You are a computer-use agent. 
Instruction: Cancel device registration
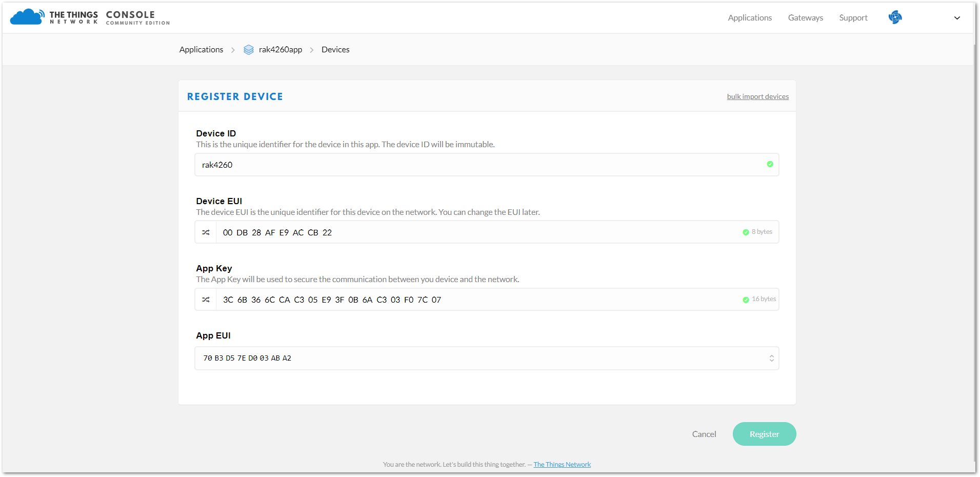point(704,434)
